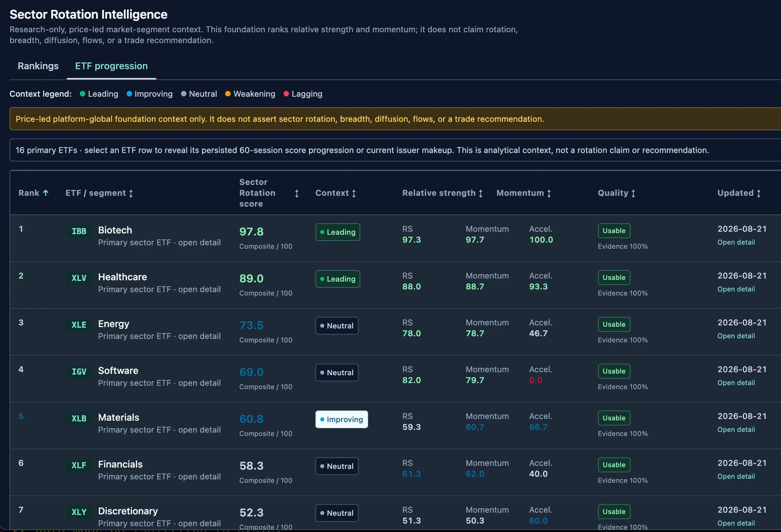This screenshot has width=781, height=532.
Task: Click the XLF ticker badge
Action: coord(79,465)
